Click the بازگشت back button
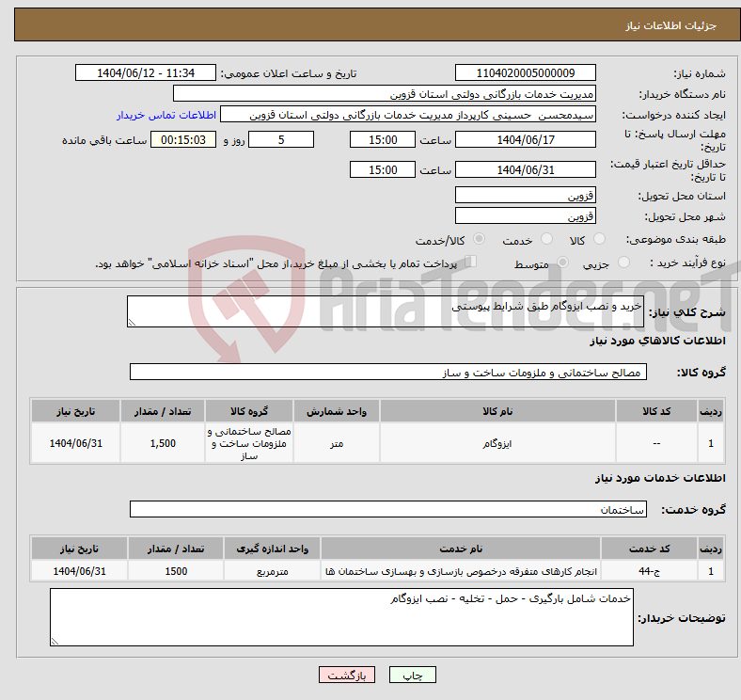741x700 pixels. click(x=347, y=675)
